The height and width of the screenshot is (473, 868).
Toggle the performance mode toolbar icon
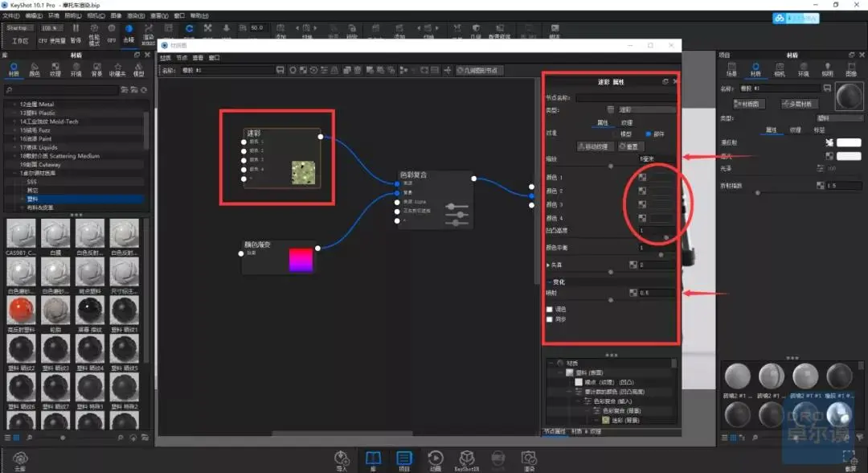(94, 27)
